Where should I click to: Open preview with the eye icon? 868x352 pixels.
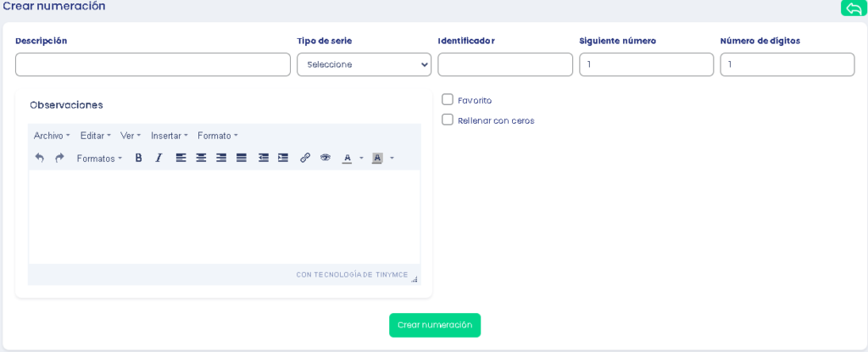325,158
